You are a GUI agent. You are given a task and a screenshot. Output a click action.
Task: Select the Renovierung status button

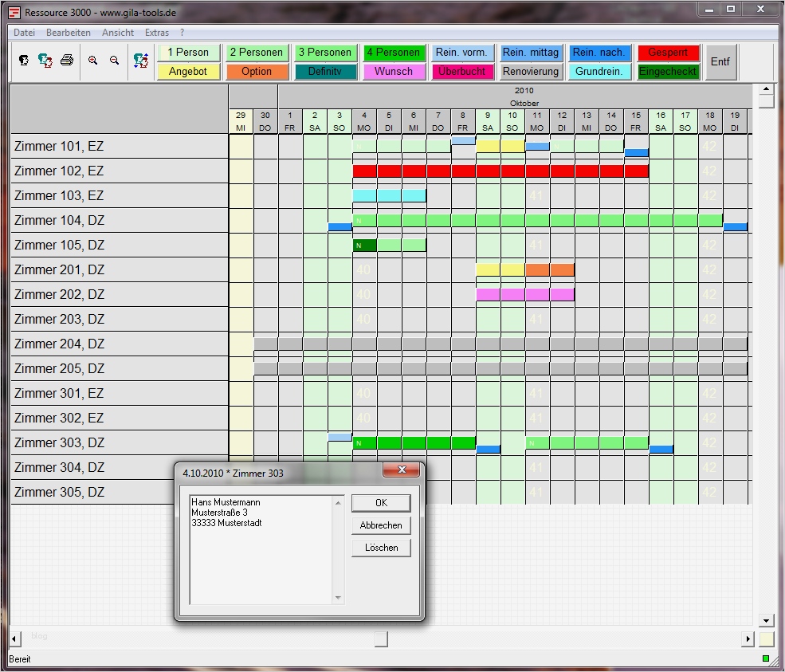531,72
